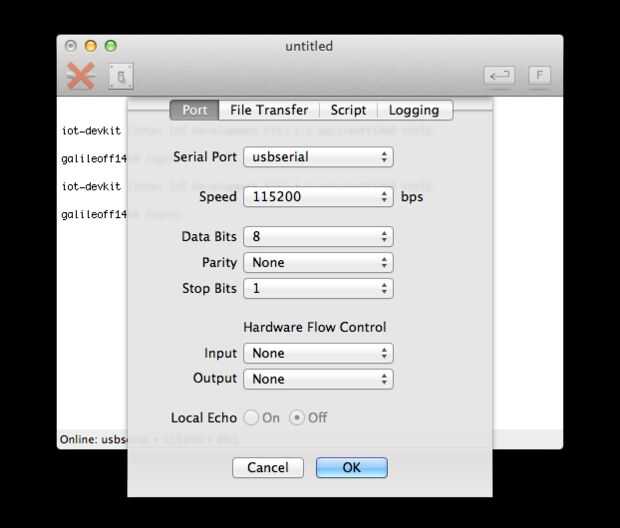
Task: Turn Local Echo on
Action: pos(251,418)
